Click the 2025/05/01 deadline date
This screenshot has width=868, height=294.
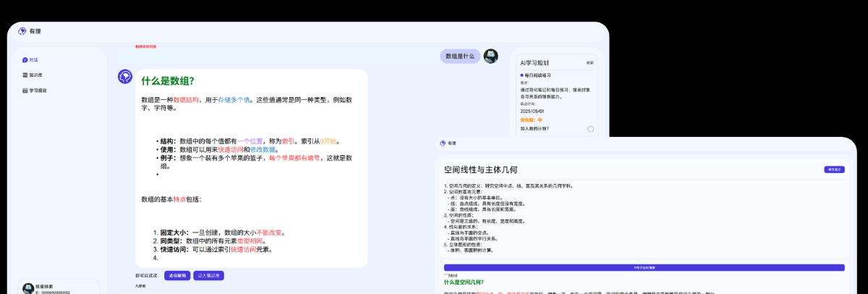[532, 112]
